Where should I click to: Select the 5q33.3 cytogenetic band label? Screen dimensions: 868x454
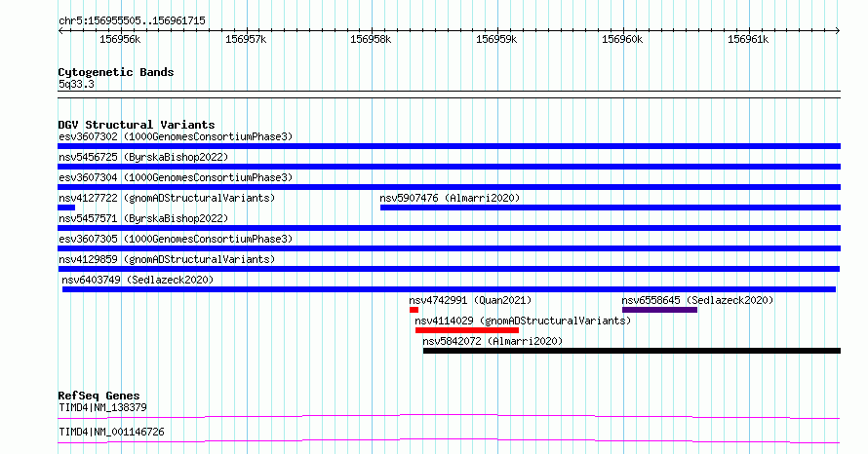point(76,85)
